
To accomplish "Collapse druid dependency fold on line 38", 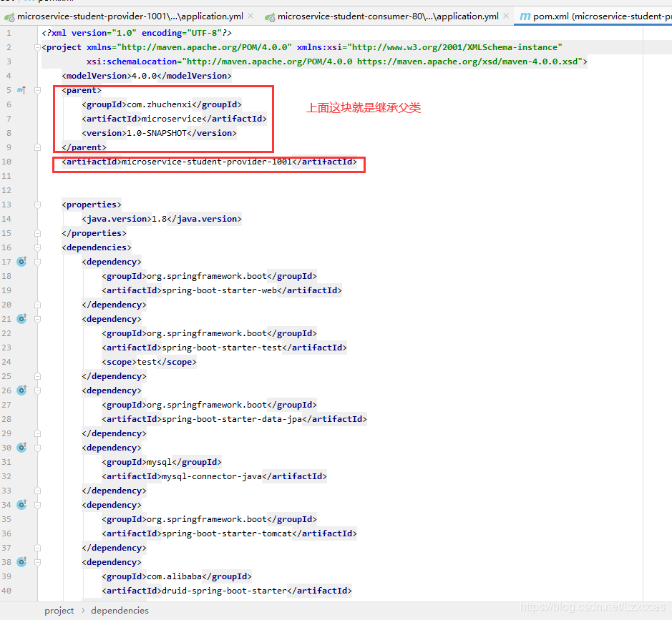I will pos(37,562).
